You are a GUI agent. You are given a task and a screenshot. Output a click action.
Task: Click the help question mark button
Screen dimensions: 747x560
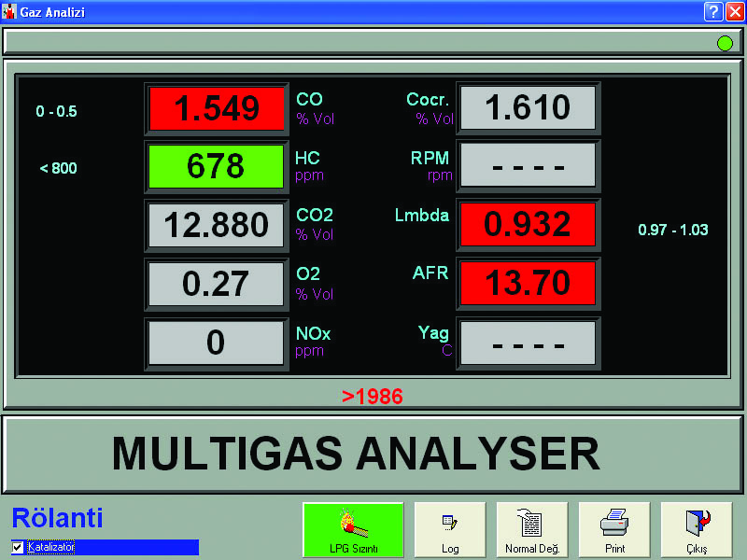pos(712,11)
